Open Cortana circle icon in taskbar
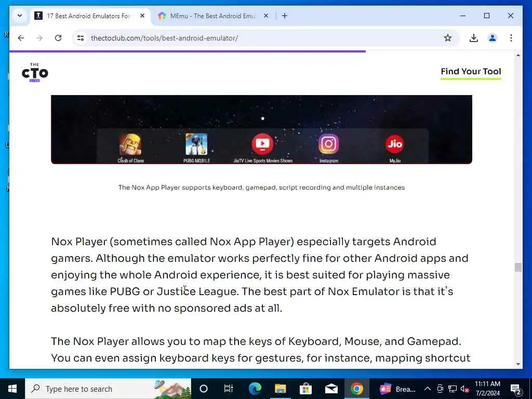 click(204, 389)
